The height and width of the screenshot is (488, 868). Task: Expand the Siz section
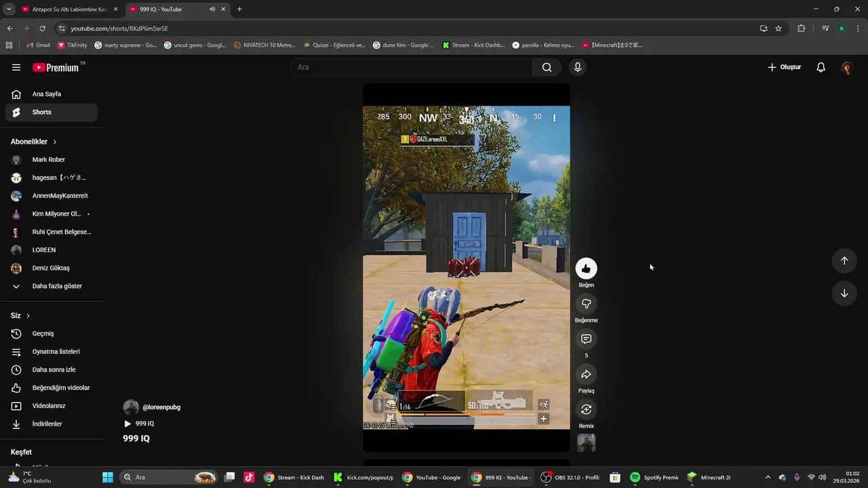pyautogui.click(x=20, y=316)
